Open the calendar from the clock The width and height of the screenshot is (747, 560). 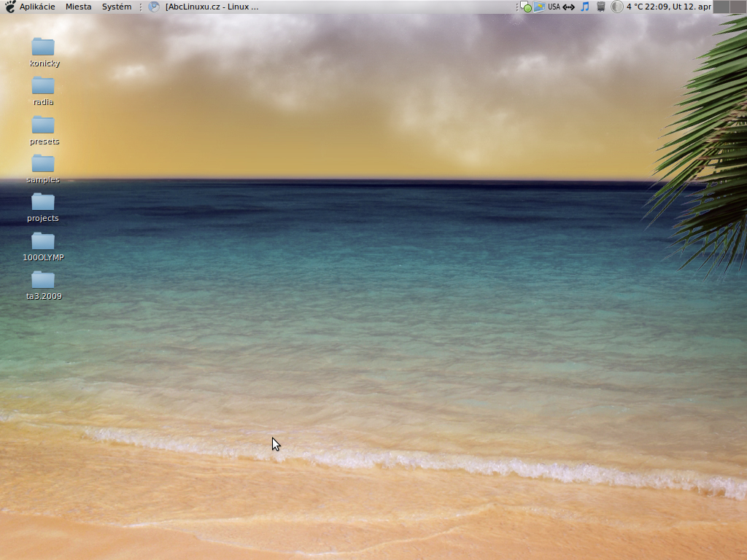(678, 7)
